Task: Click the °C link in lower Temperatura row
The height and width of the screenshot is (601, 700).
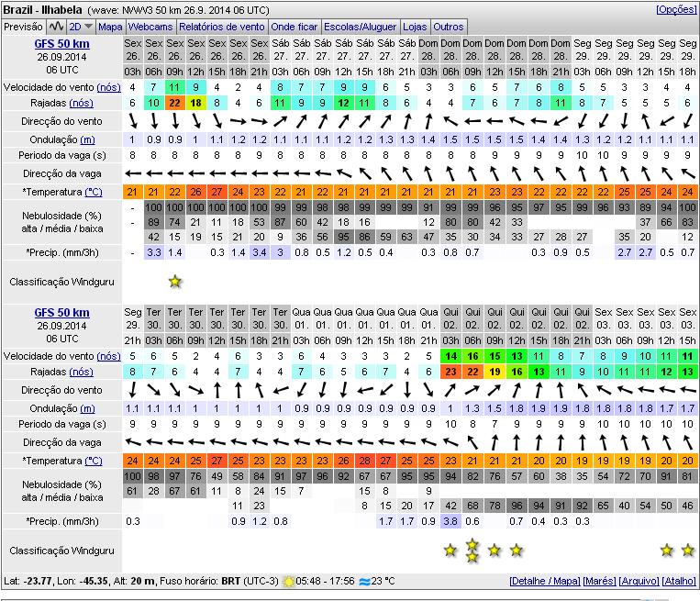Action: point(94,461)
